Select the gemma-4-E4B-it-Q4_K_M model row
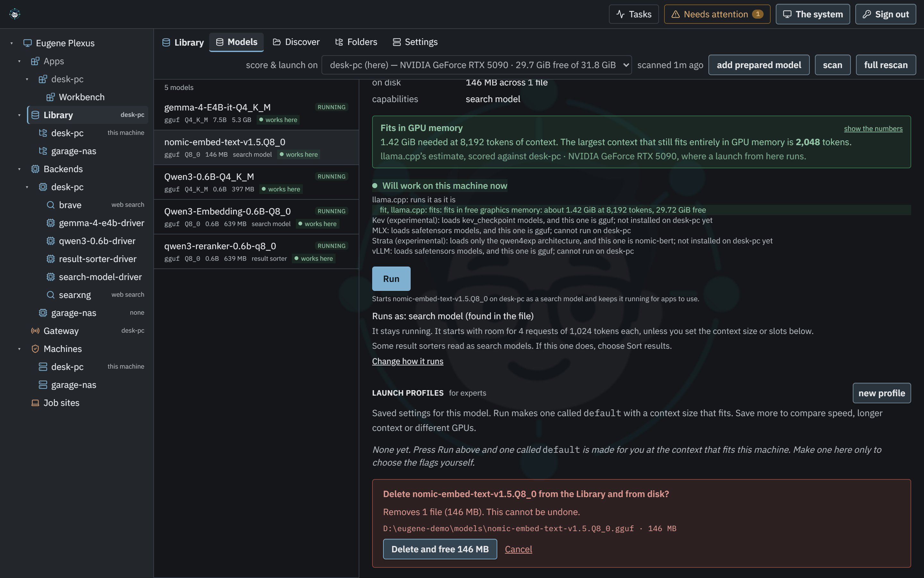The height and width of the screenshot is (578, 924). coord(256,113)
